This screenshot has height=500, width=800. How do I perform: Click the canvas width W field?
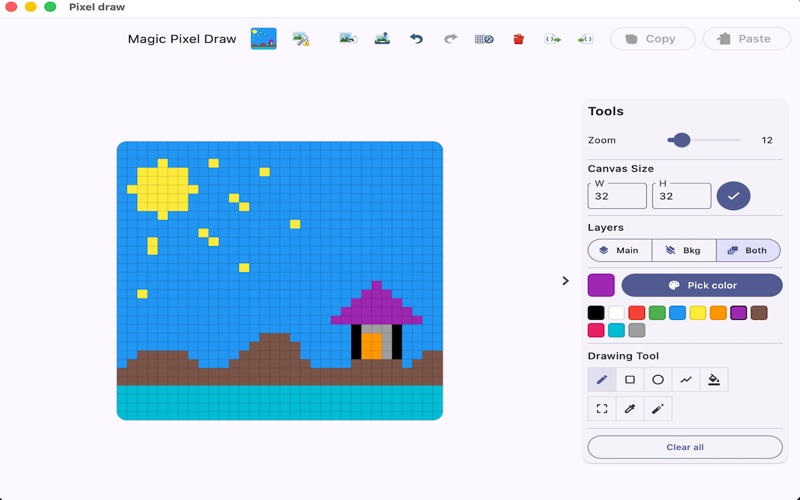617,196
